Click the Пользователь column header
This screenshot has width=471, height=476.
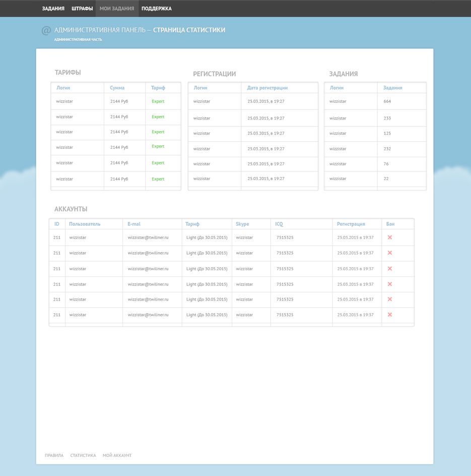(x=85, y=224)
